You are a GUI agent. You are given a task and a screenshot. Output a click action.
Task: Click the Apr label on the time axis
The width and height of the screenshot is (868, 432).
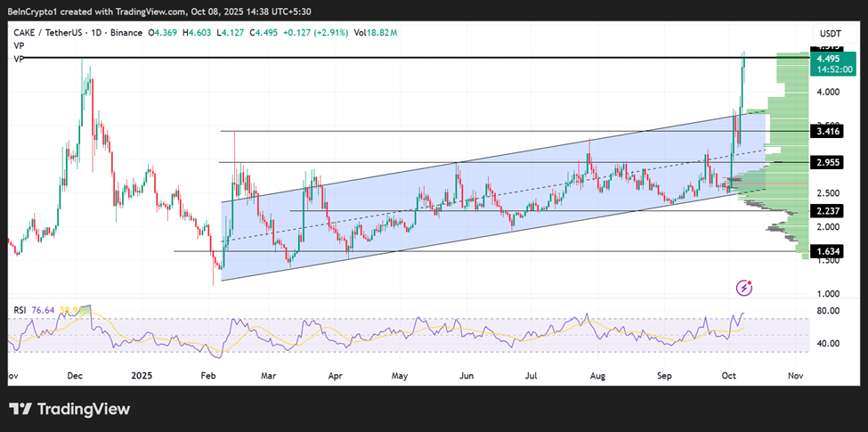(335, 376)
